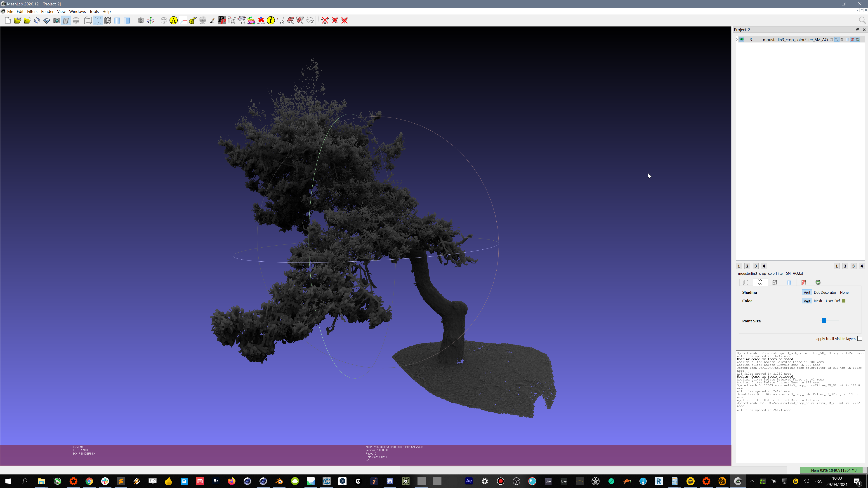Switch to the solid fill render tab
The height and width of the screenshot is (488, 868).
tap(789, 283)
